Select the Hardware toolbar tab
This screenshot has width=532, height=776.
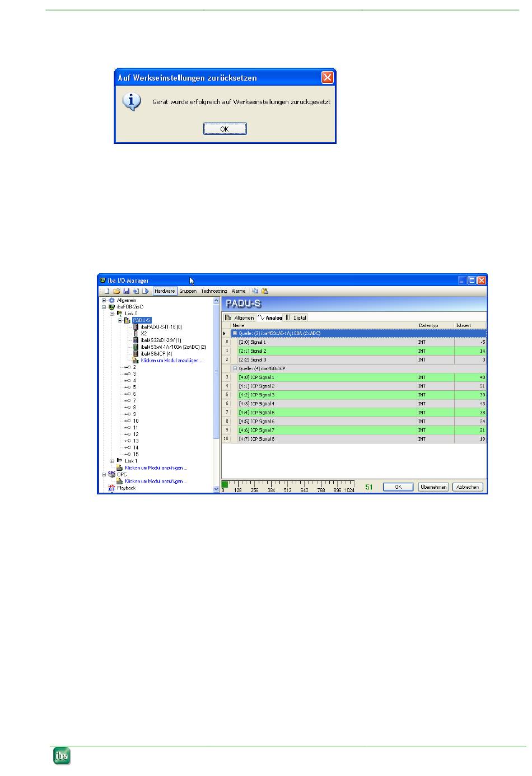pos(165,291)
